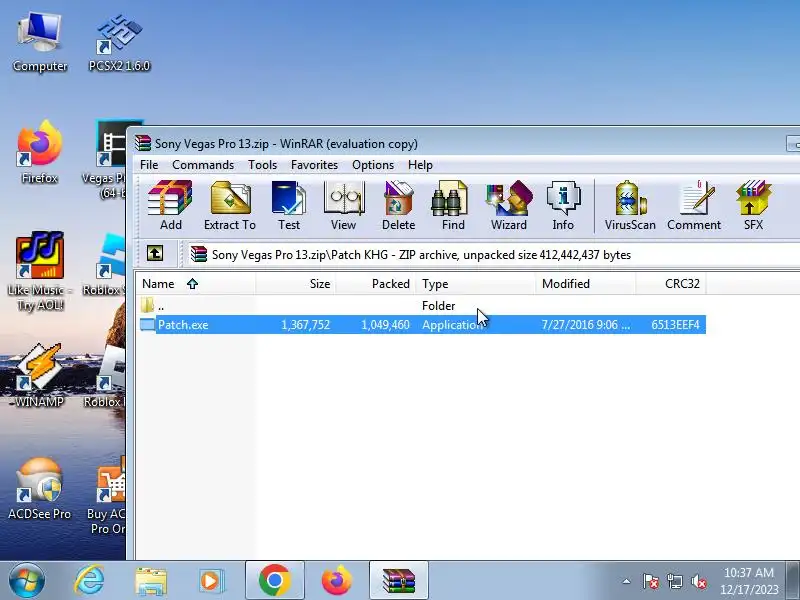
Task: Open the Info toolbar icon
Action: [563, 206]
